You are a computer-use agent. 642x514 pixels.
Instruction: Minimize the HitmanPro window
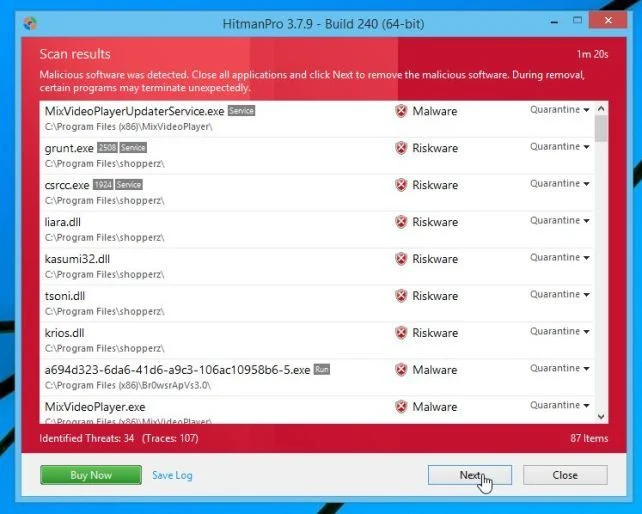pos(554,20)
